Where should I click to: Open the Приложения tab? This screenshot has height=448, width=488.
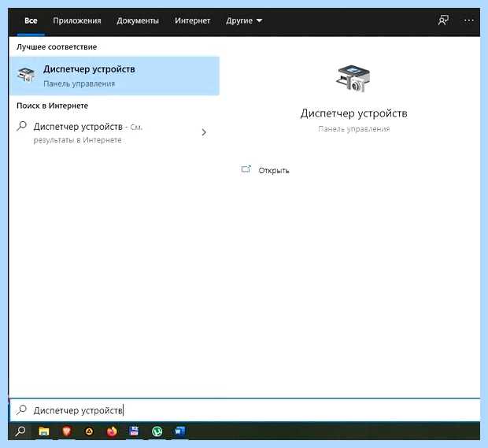[77, 20]
